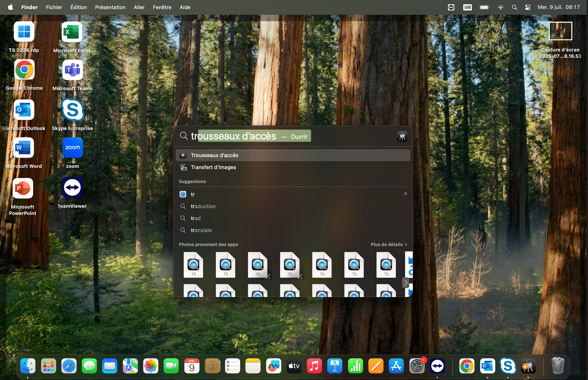This screenshot has height=380, width=588.
Task: Open Control Center in menu bar
Action: point(528,7)
